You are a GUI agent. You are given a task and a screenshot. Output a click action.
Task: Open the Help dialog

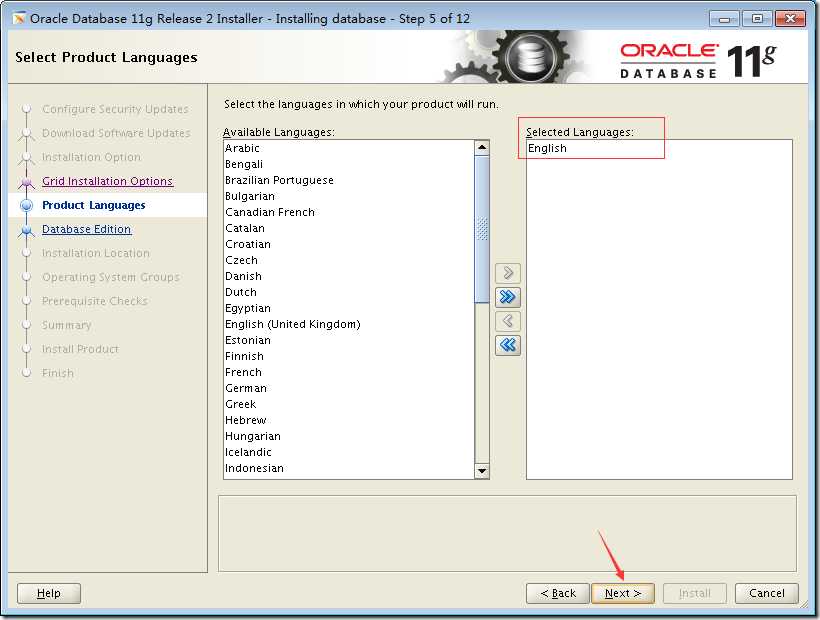click(x=49, y=593)
